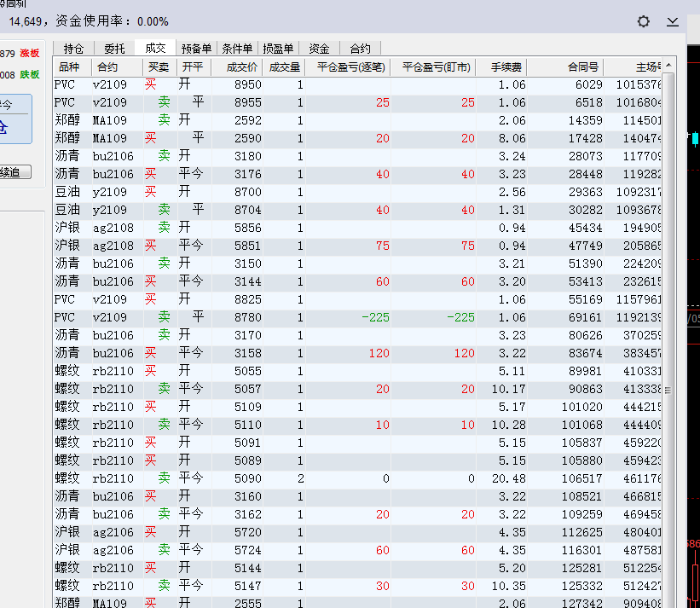Sort by 买卖 column header
Screen dimensions: 700x608
pyautogui.click(x=160, y=67)
